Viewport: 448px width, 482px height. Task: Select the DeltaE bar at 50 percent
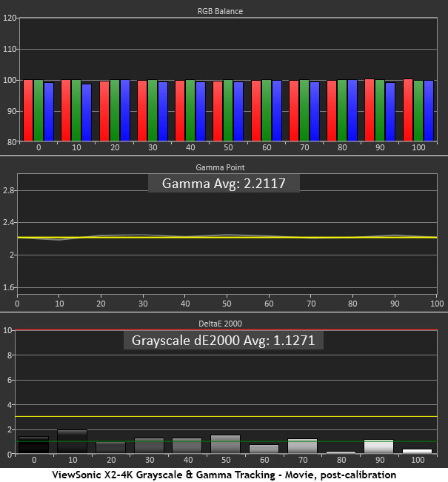(225, 444)
